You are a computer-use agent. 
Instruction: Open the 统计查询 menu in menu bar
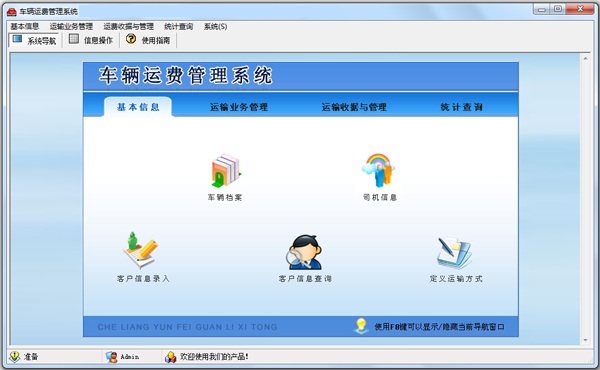(178, 26)
